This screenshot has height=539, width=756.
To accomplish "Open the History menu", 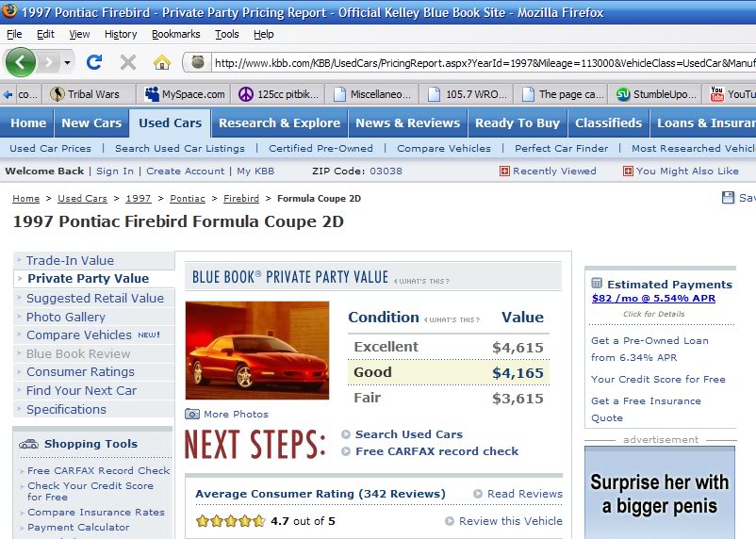I will [121, 34].
